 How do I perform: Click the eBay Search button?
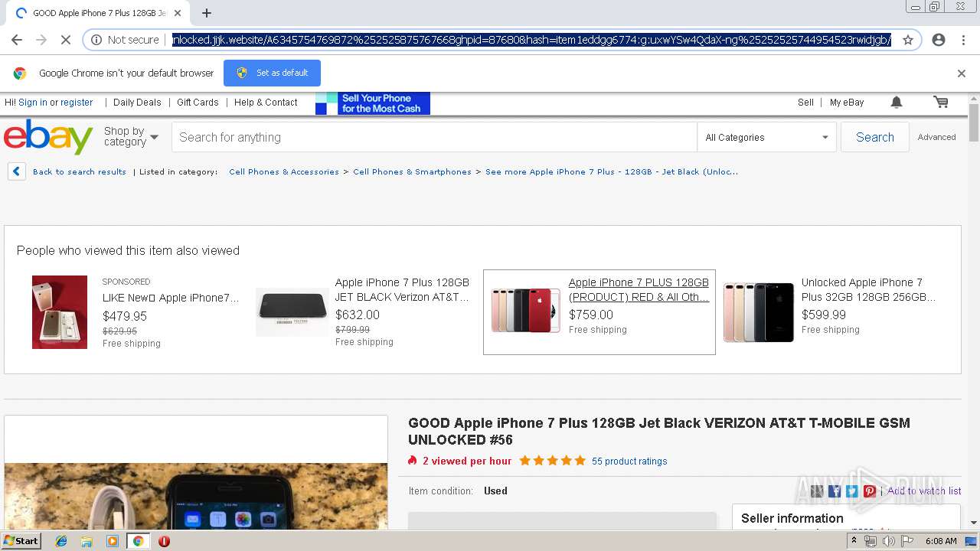[x=875, y=137]
